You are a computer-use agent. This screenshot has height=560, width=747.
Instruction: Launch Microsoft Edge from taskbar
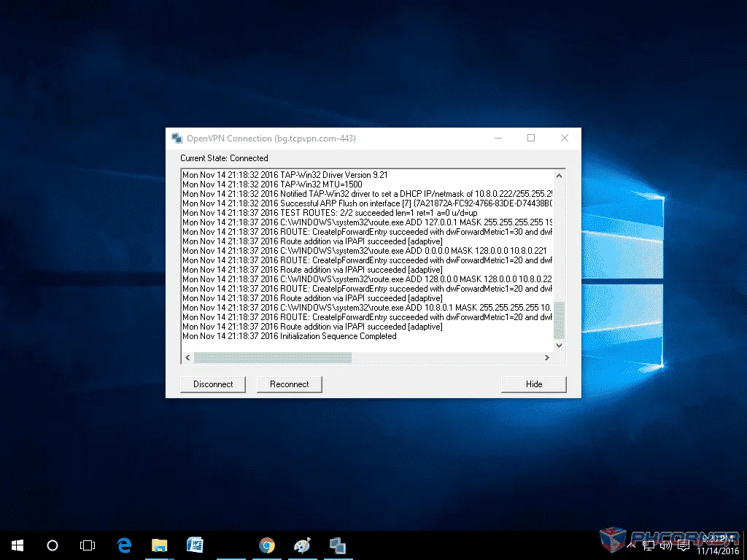124,545
